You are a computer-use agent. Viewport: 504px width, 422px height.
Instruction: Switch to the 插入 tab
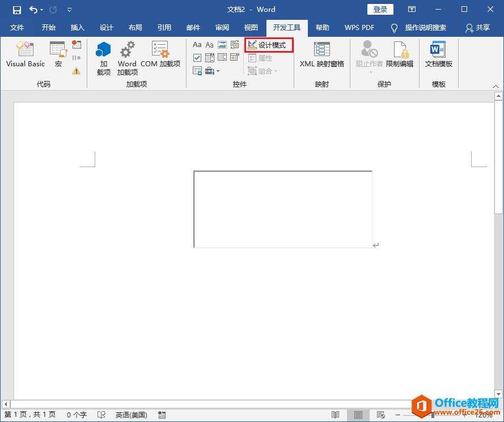(77, 28)
